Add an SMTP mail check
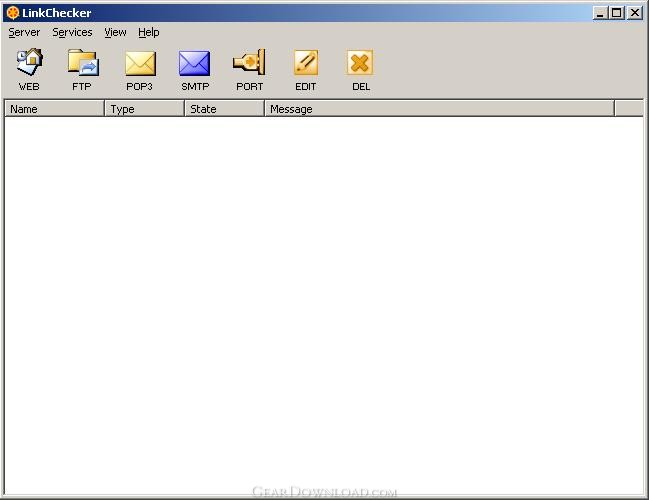The width and height of the screenshot is (649, 500). pyautogui.click(x=195, y=69)
